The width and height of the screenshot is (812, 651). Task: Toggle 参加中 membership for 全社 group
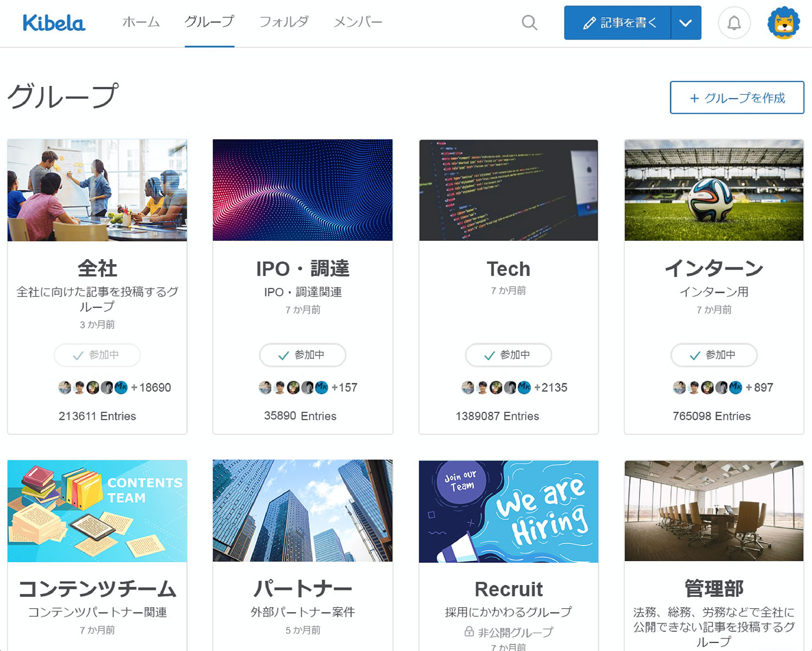97,356
